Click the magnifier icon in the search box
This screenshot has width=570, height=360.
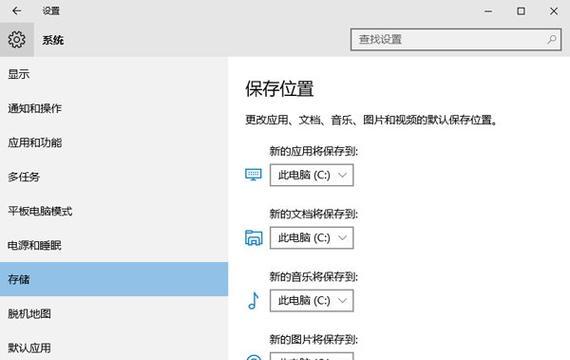[x=552, y=39]
